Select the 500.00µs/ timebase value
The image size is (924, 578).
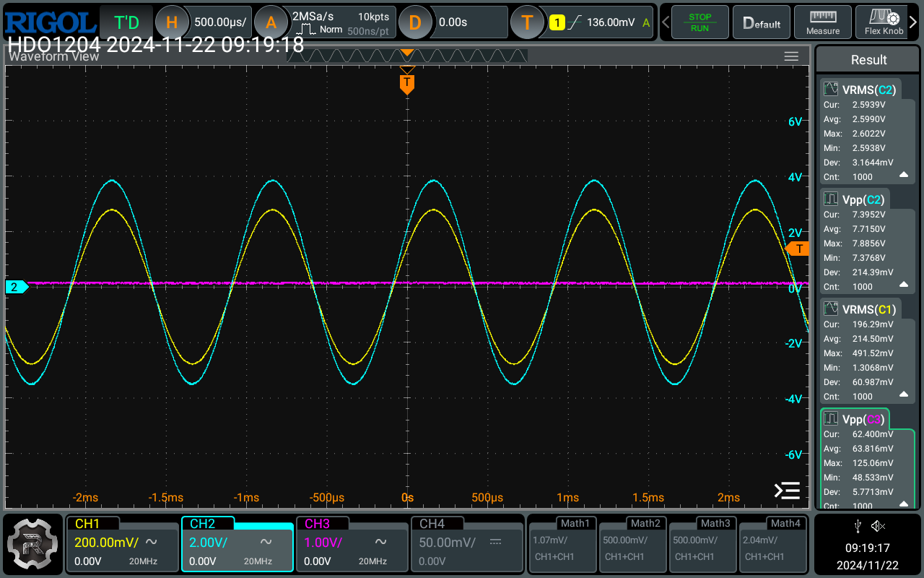point(220,22)
